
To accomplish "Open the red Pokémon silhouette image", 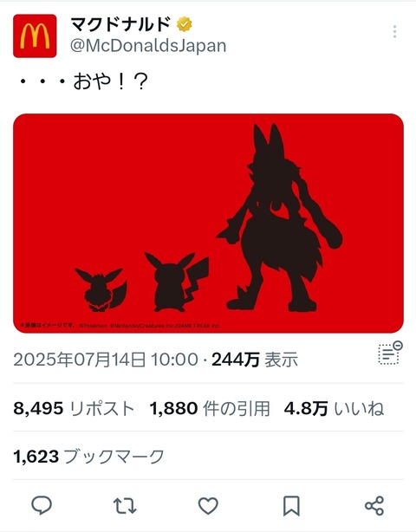I will pyautogui.click(x=208, y=224).
